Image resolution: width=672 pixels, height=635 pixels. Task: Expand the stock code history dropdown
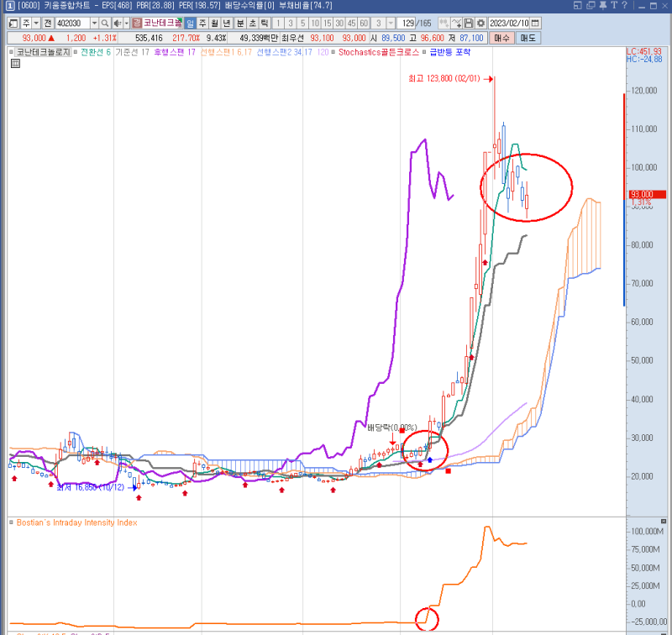coord(94,24)
